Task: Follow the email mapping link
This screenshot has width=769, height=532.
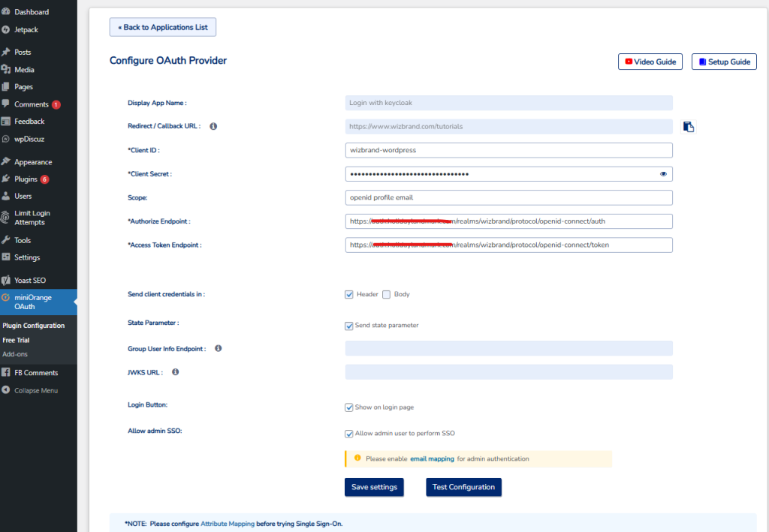Action: click(x=432, y=458)
